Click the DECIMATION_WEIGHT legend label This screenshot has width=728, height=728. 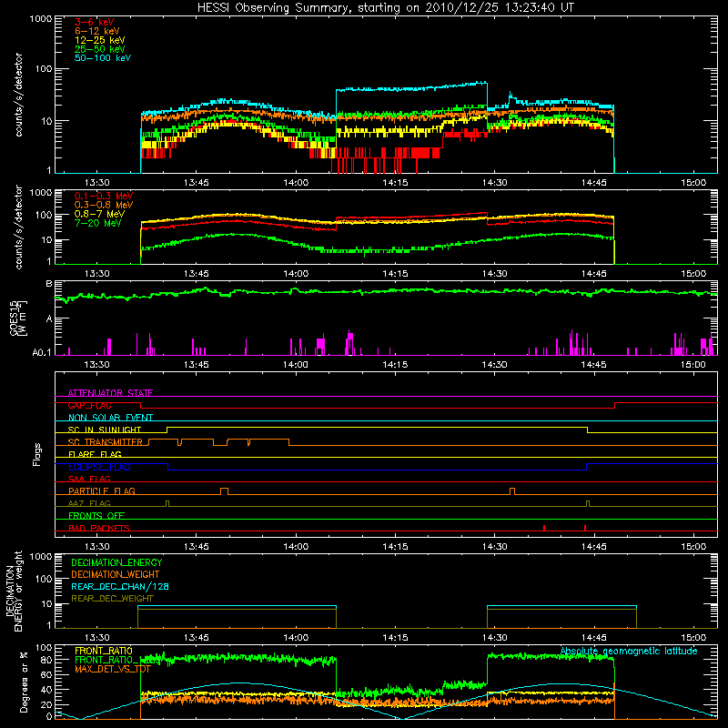coord(116,574)
